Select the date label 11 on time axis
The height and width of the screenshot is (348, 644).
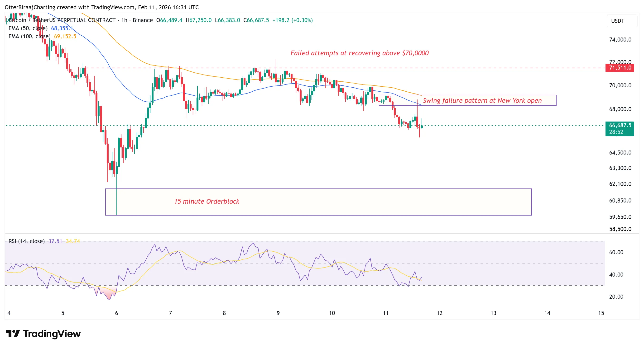point(386,312)
